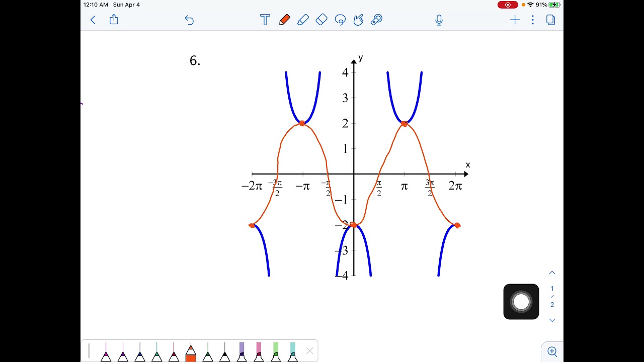Tap the −π label on the x-axis

(x=302, y=187)
